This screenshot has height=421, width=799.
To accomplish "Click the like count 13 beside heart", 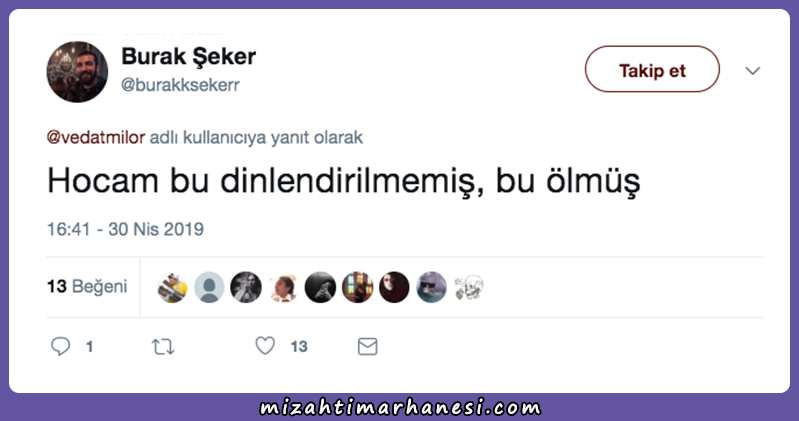I will [x=299, y=347].
